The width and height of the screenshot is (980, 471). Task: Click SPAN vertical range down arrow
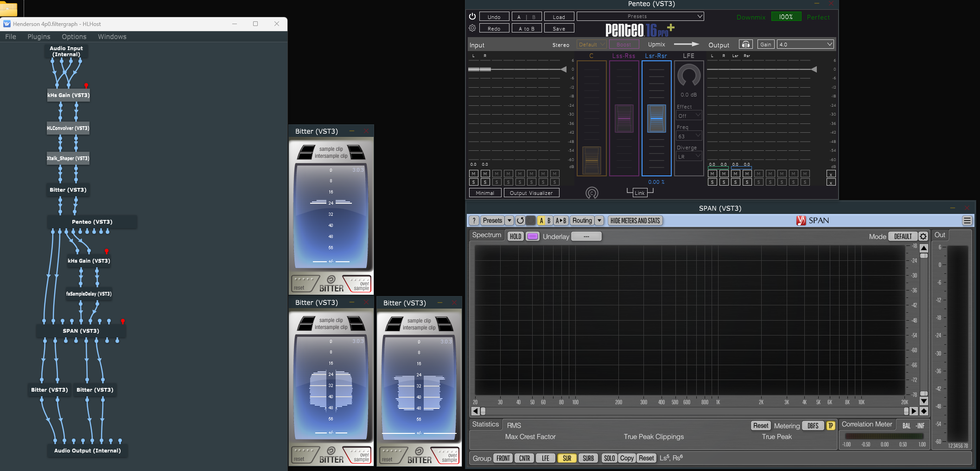pos(923,401)
